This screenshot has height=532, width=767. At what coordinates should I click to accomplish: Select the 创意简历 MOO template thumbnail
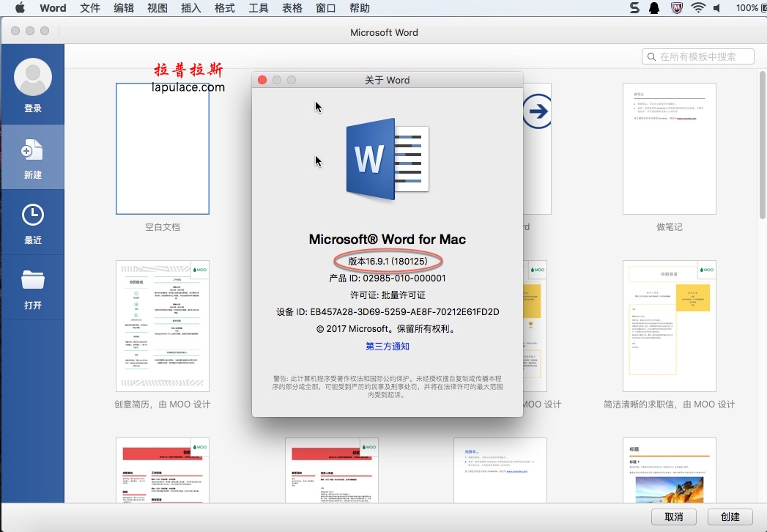[163, 326]
